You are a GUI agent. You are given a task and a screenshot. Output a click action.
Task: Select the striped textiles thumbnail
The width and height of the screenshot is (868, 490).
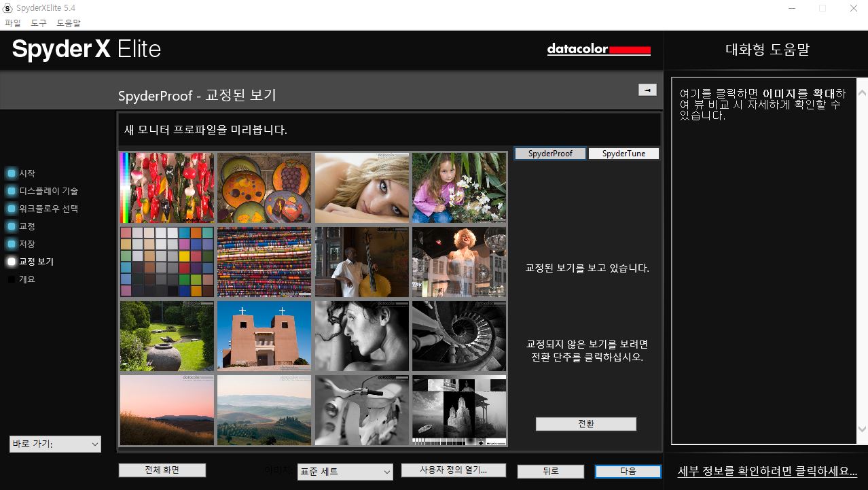[x=264, y=262]
